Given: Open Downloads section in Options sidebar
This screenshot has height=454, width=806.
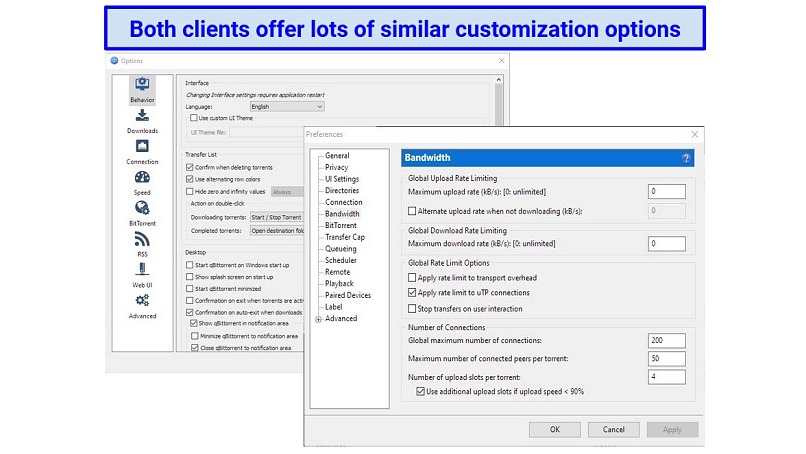Looking at the screenshot, I should (x=142, y=121).
